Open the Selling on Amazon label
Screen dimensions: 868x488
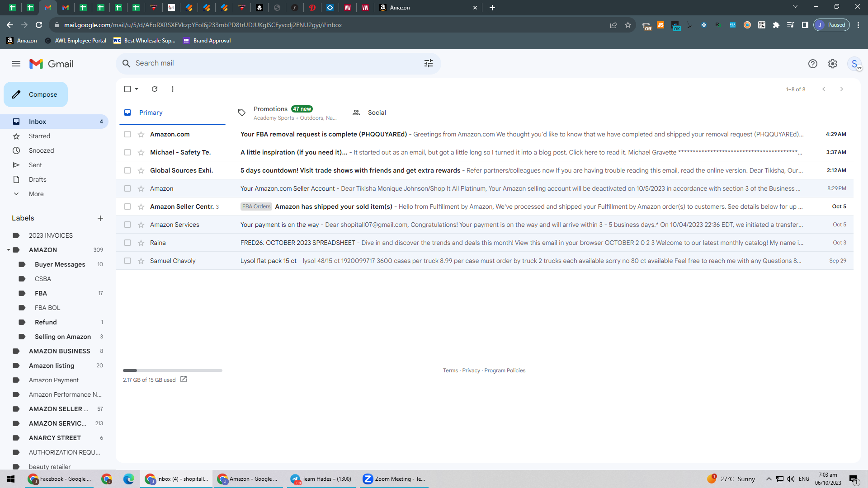[62, 337]
